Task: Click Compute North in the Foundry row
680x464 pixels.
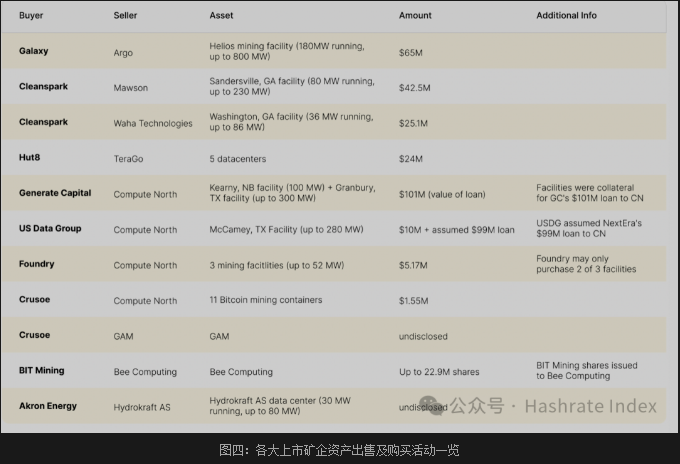Action: 145,265
